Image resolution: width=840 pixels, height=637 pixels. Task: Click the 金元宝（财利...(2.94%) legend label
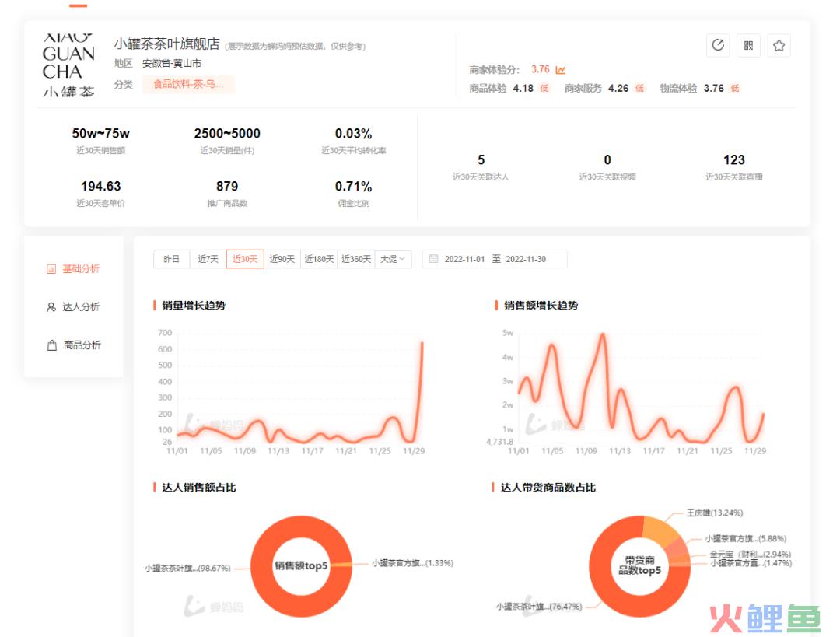pyautogui.click(x=751, y=555)
